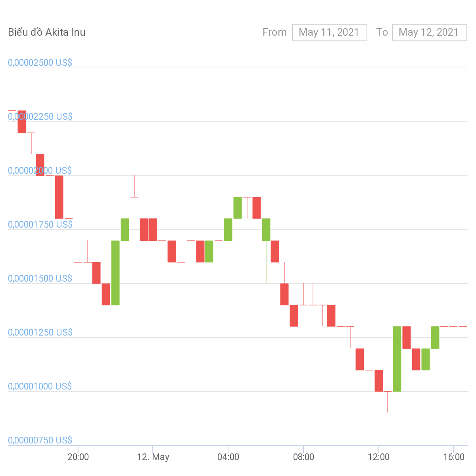Click the last green candle before 16:00
The height and width of the screenshot is (476, 476).
pos(435,338)
